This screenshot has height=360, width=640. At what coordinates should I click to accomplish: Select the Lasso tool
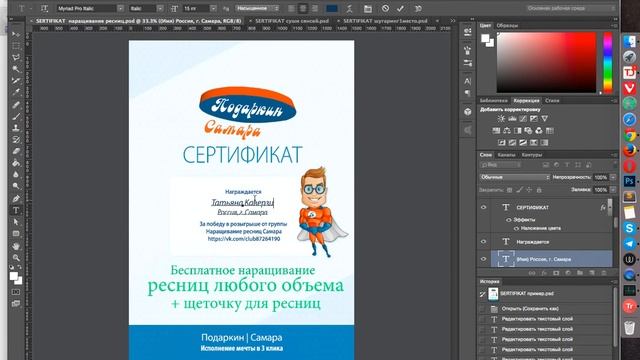16,57
